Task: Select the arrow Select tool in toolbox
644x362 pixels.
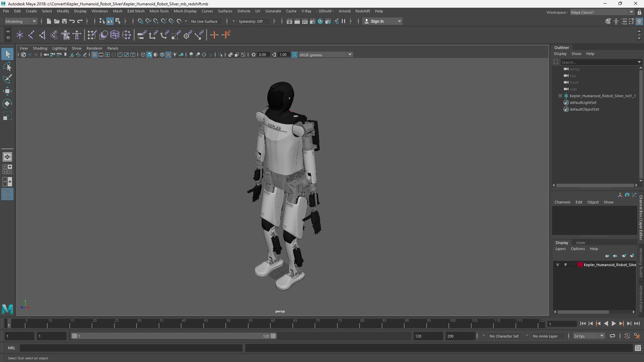Action: tap(7, 54)
